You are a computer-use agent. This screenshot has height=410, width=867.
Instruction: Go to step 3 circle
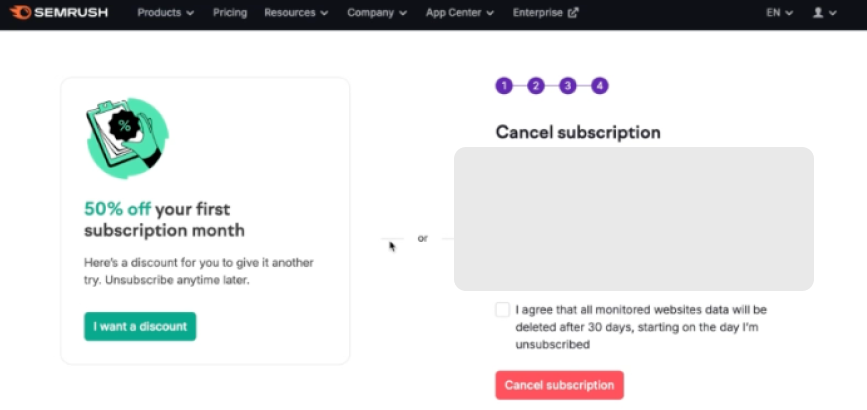(x=568, y=86)
